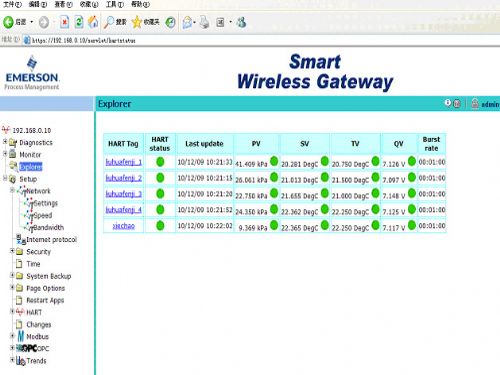Click the green HART status dot for xiechao

(x=160, y=225)
